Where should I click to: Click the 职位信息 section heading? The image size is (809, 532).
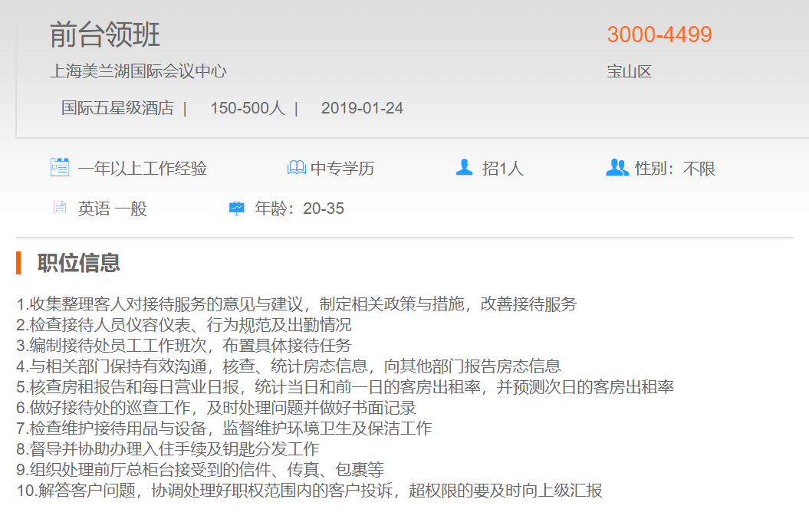(x=79, y=263)
